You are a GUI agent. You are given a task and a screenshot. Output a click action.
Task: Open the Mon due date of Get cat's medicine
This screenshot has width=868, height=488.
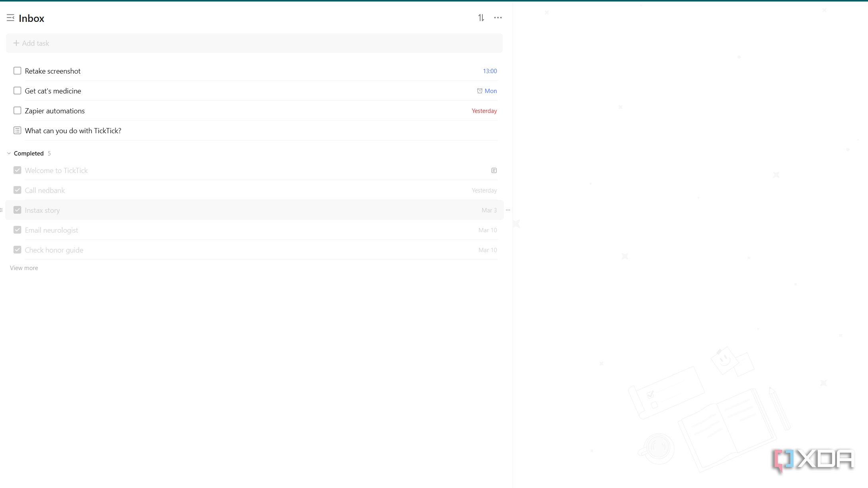(x=491, y=91)
